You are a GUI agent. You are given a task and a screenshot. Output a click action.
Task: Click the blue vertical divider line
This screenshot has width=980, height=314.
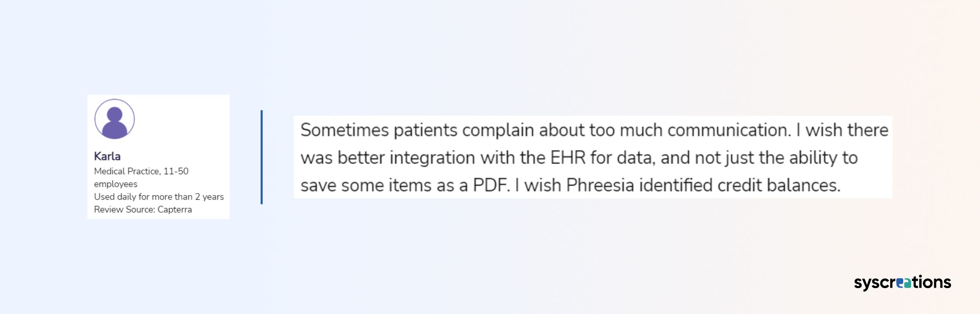tap(261, 157)
